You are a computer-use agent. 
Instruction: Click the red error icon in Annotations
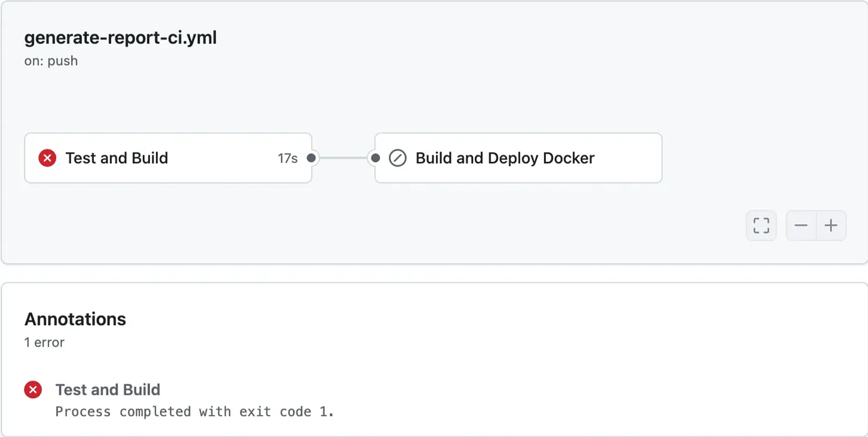tap(33, 390)
